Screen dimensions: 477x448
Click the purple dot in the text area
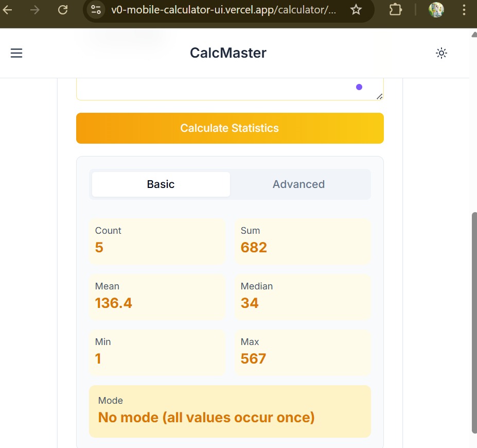(359, 87)
